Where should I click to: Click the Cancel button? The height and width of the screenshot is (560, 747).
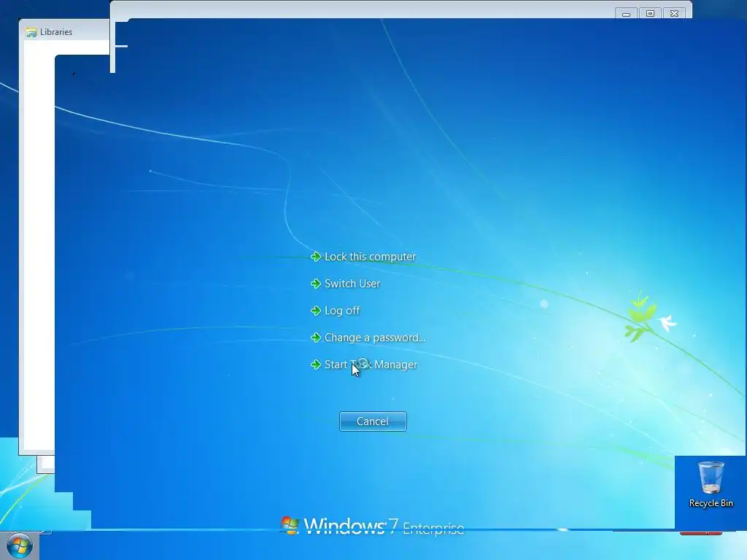tap(373, 421)
